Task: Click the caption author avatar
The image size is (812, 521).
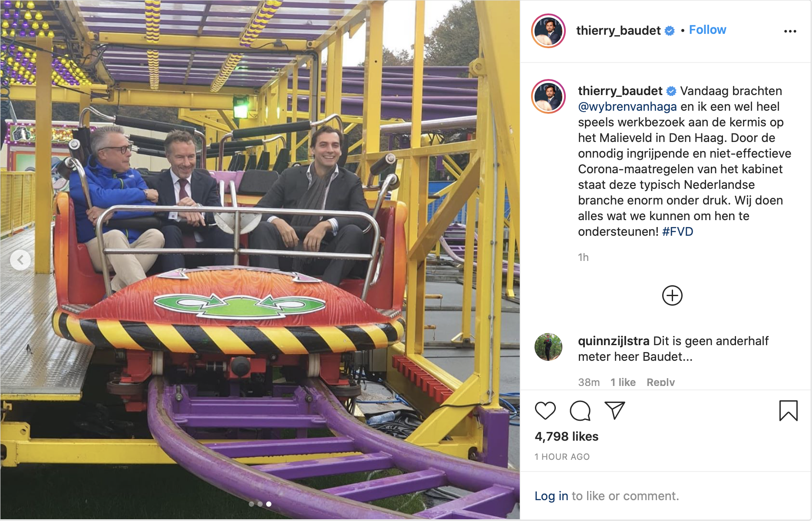Action: pos(548,96)
